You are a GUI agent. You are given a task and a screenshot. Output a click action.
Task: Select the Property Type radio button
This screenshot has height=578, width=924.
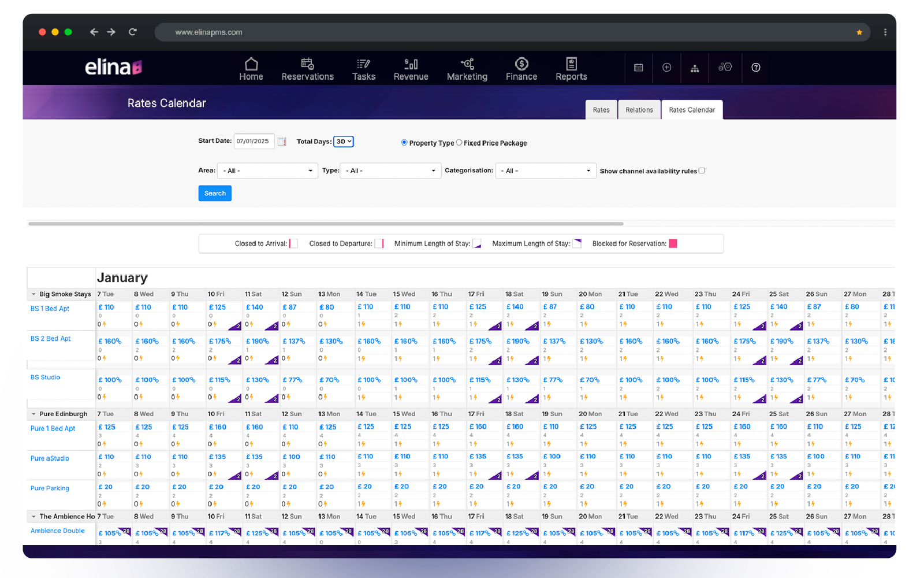404,143
